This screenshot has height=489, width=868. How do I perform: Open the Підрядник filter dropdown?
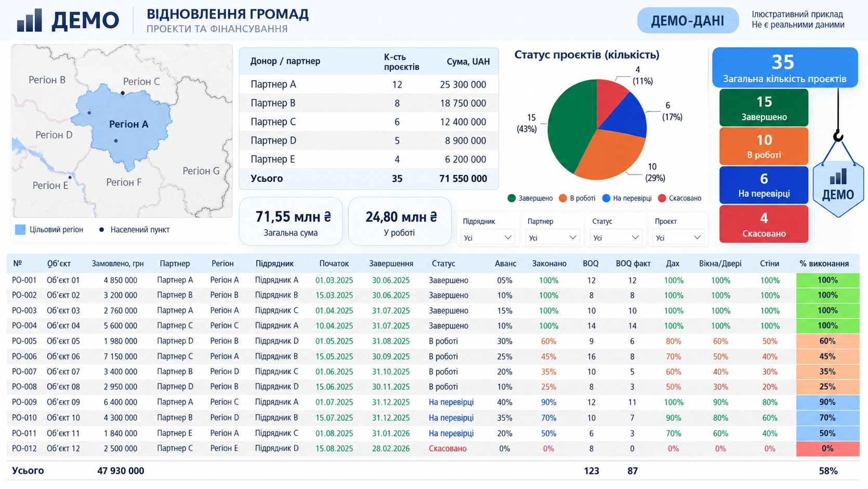[487, 237]
